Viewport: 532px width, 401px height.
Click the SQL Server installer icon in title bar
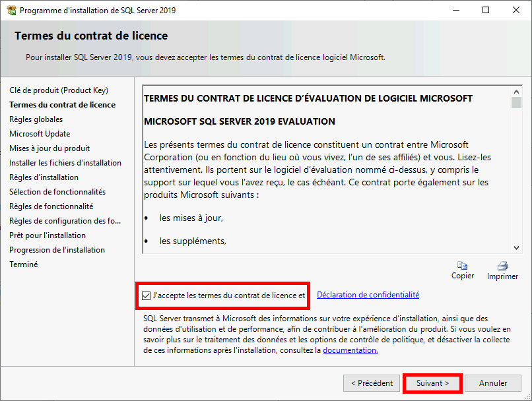point(11,10)
